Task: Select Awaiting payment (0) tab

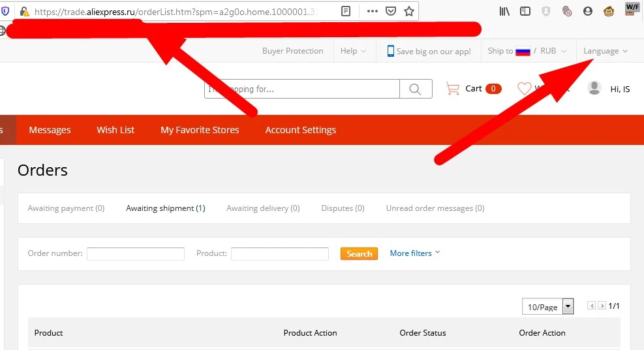Action: tap(66, 208)
